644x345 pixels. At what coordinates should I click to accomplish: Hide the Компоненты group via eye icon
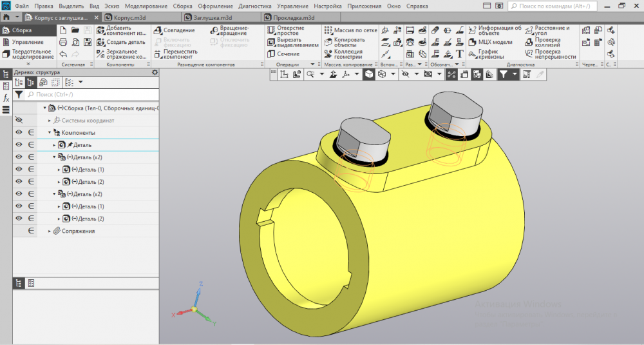[x=19, y=132]
